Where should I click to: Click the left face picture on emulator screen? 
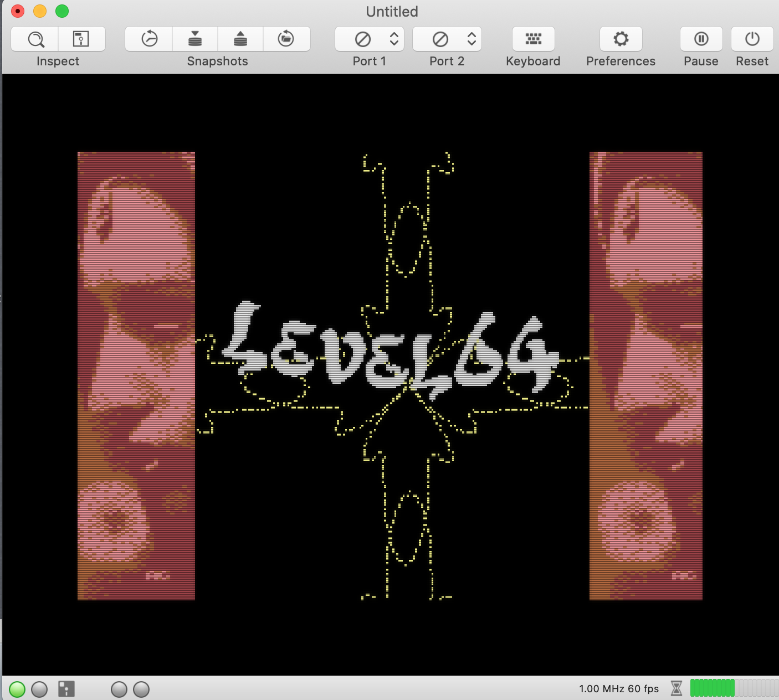pos(136,376)
